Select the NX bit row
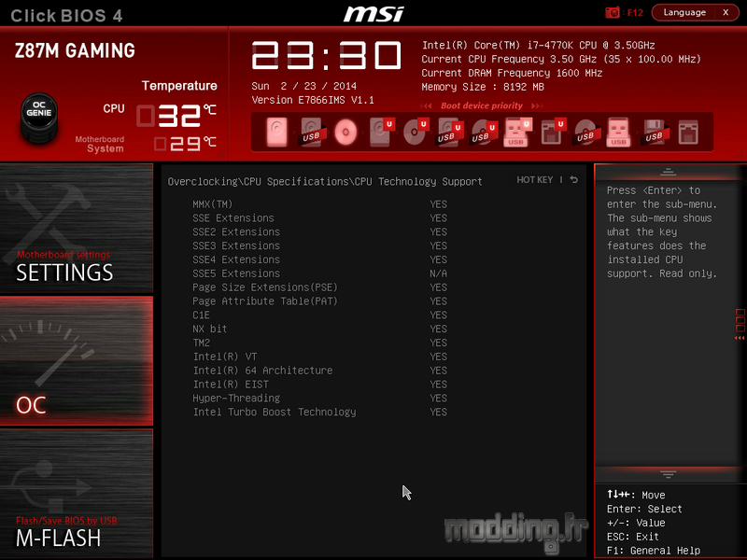 pyautogui.click(x=319, y=329)
